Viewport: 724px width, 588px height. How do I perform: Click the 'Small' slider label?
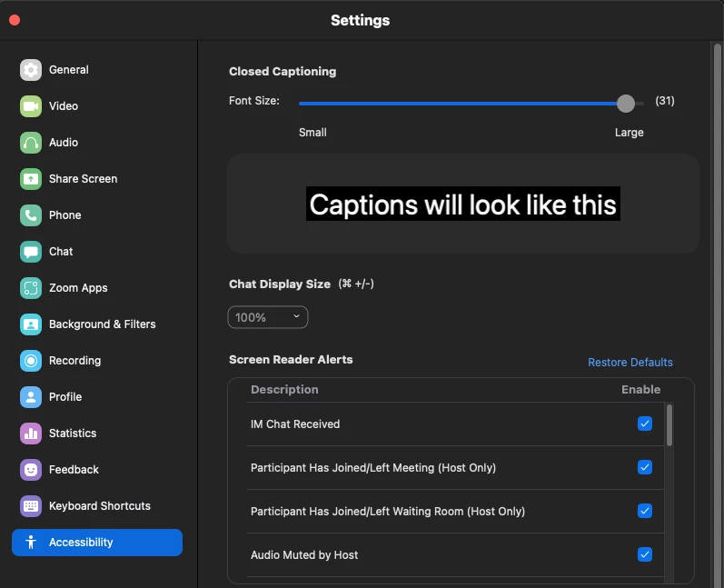[312, 133]
